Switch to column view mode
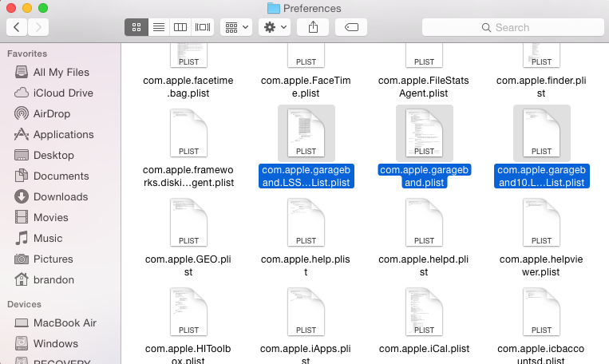 tap(180, 27)
